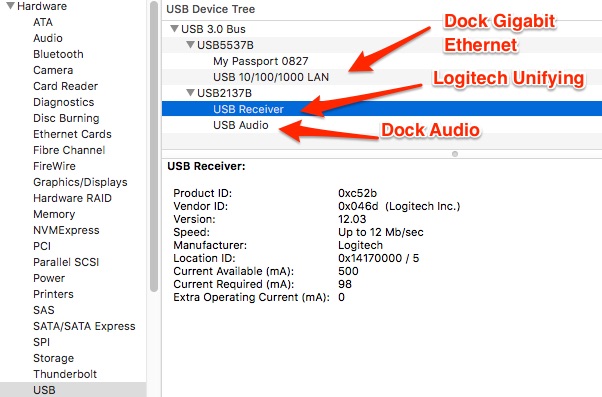The image size is (602, 397).
Task: Select the Card Reader category
Action: [65, 86]
